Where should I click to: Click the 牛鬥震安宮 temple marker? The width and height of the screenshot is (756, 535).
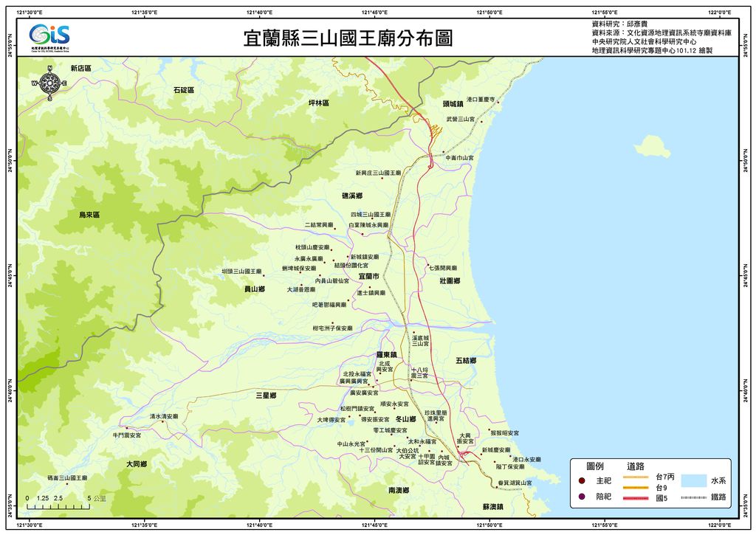click(x=126, y=428)
